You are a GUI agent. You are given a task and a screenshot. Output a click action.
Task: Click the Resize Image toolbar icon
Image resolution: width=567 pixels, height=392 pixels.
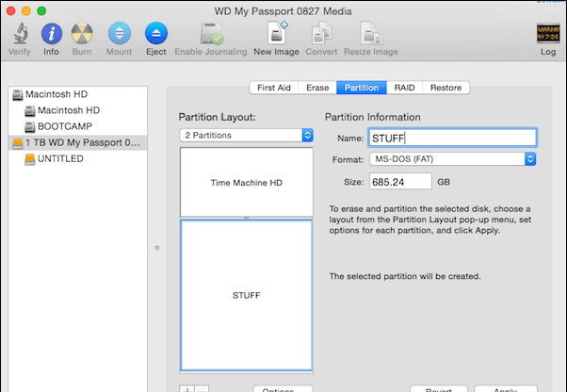point(371,33)
